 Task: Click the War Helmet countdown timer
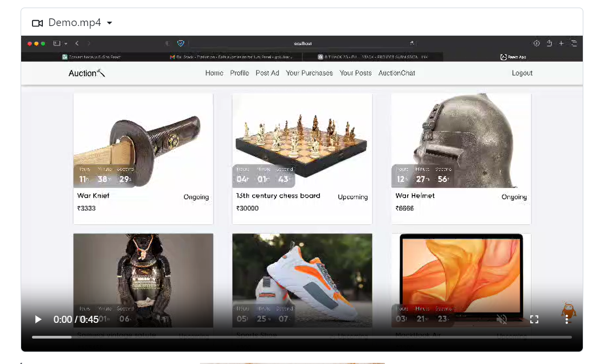(423, 176)
